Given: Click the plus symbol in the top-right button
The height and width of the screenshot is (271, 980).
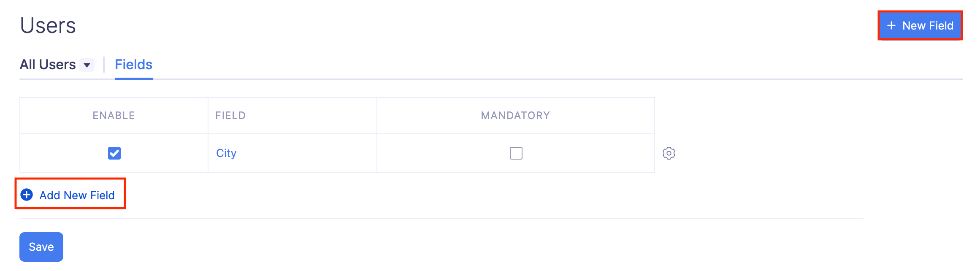Looking at the screenshot, I should click(x=891, y=26).
